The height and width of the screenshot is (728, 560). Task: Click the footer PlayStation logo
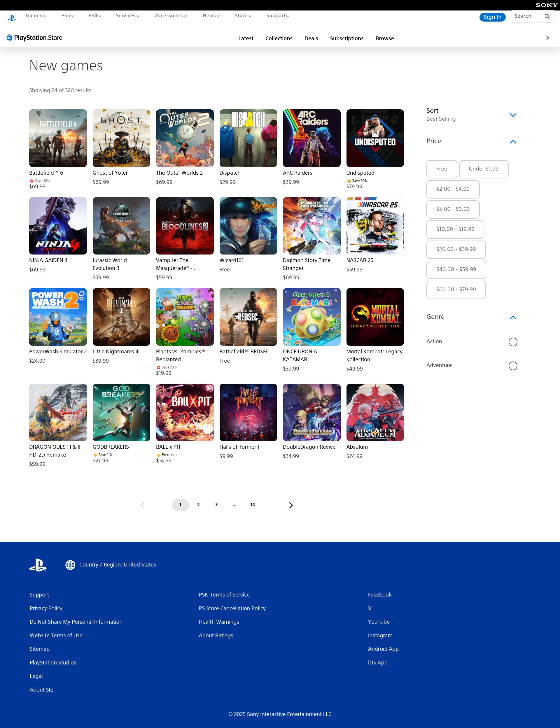coord(38,565)
